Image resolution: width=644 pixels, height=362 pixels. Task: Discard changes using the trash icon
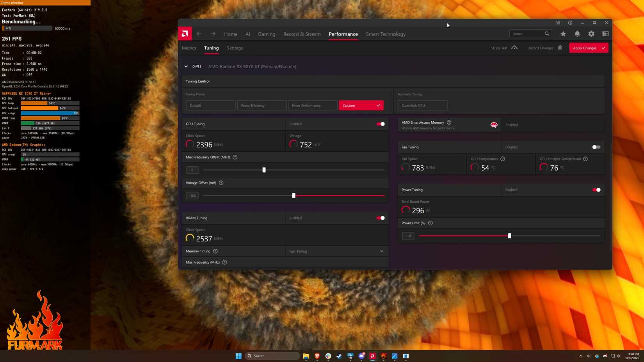[x=560, y=48]
